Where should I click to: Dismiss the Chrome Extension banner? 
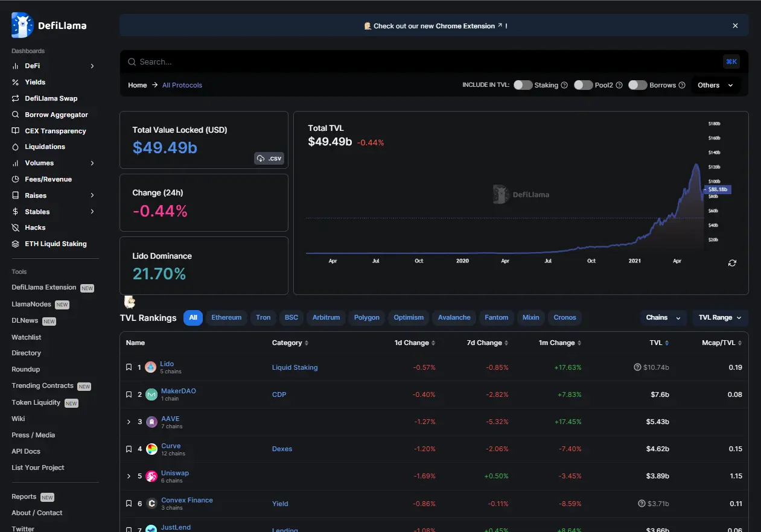pos(735,26)
